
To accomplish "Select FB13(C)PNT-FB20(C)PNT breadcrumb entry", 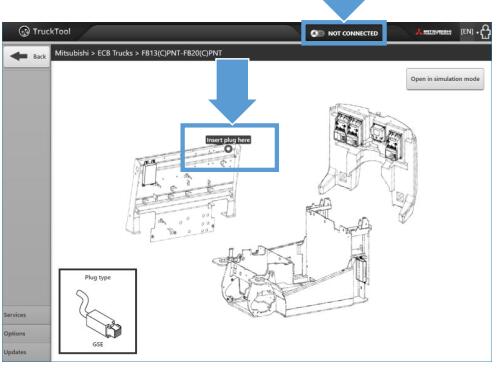I will pos(182,53).
